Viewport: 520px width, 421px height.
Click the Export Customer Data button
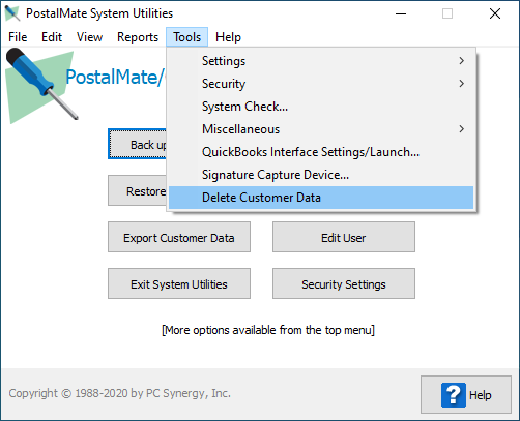pos(179,237)
